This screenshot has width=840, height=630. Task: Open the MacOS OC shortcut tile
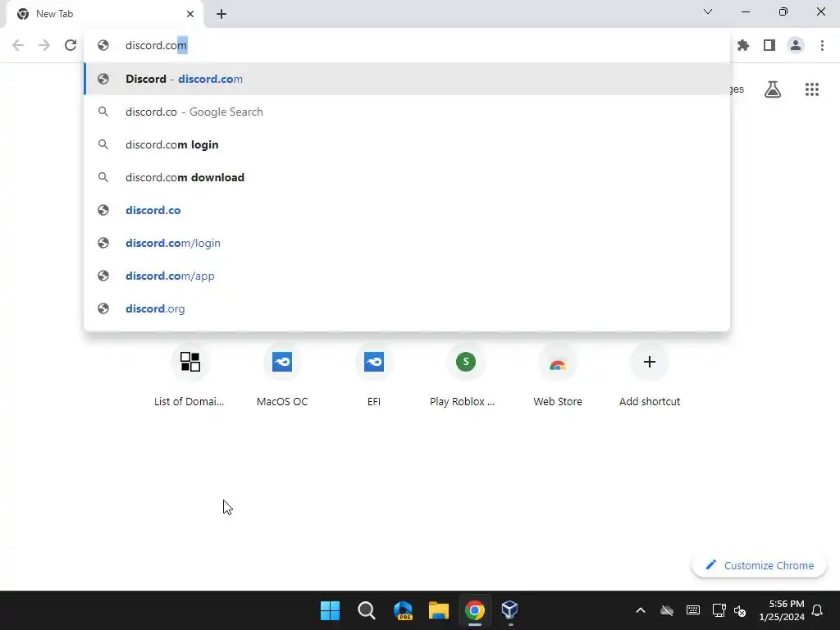282,375
